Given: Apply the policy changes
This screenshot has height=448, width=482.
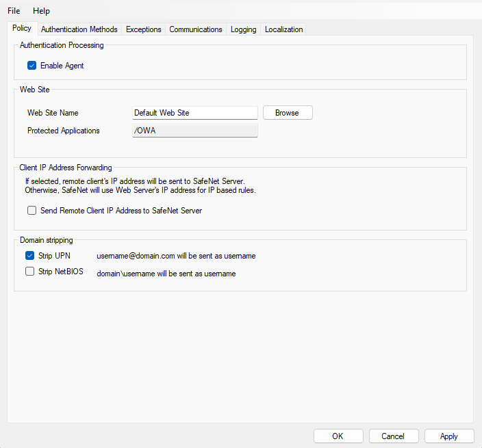Looking at the screenshot, I should pyautogui.click(x=449, y=436).
